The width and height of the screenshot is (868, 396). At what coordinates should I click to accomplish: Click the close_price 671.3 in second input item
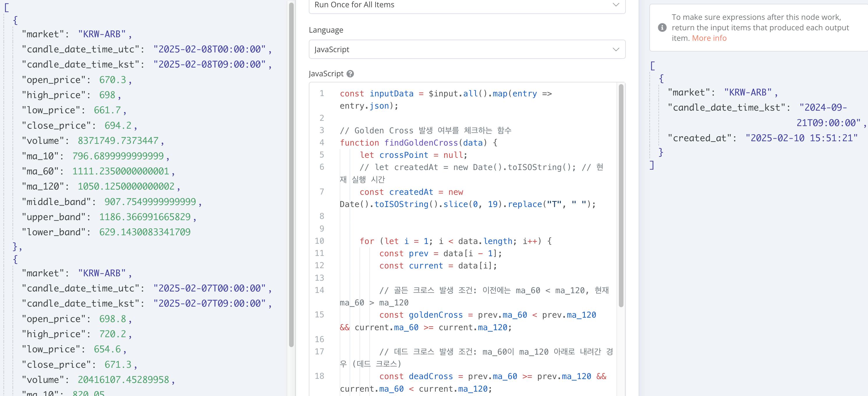[118, 365]
